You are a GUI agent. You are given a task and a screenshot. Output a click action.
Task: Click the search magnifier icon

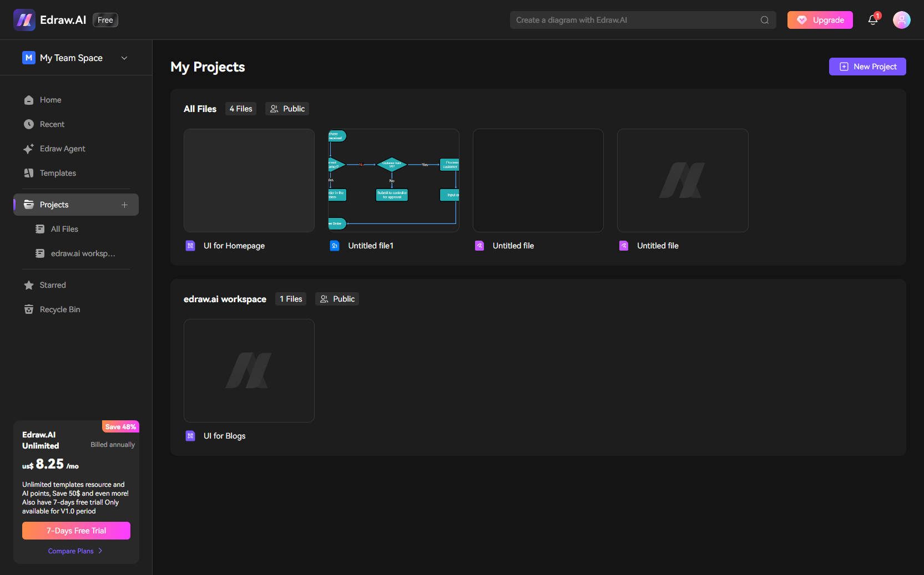764,19
